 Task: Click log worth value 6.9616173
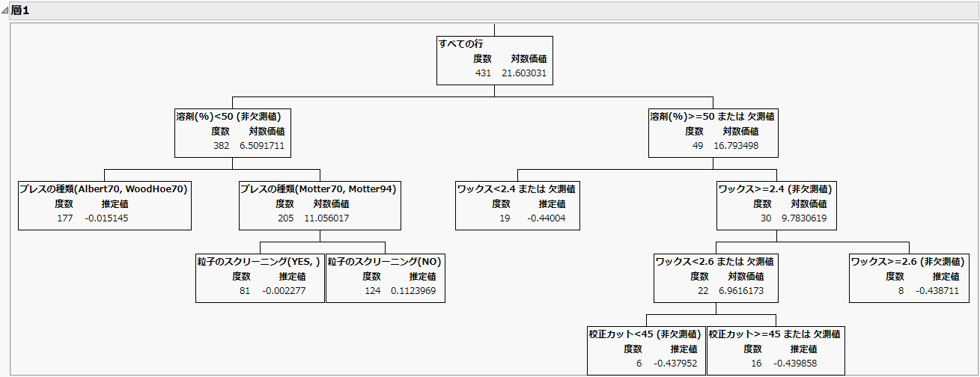(x=741, y=290)
